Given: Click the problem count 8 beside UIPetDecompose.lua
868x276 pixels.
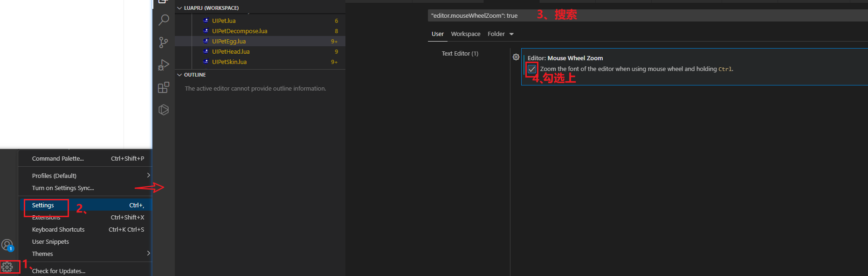Looking at the screenshot, I should (336, 31).
